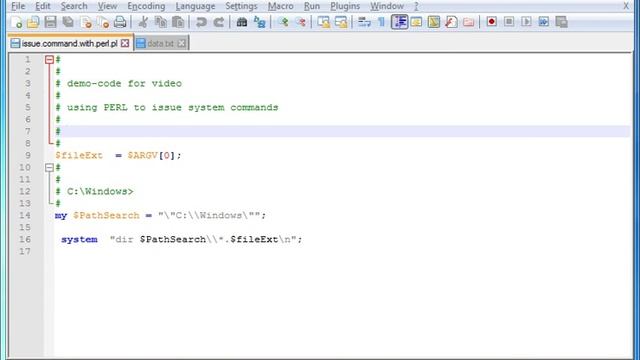
Task: Open the Macro menu
Action: (x=280, y=6)
